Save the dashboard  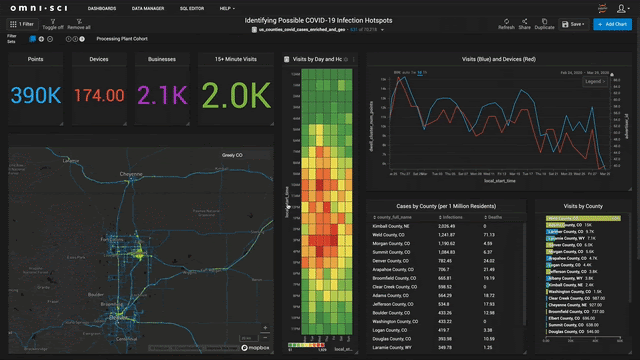click(x=573, y=24)
